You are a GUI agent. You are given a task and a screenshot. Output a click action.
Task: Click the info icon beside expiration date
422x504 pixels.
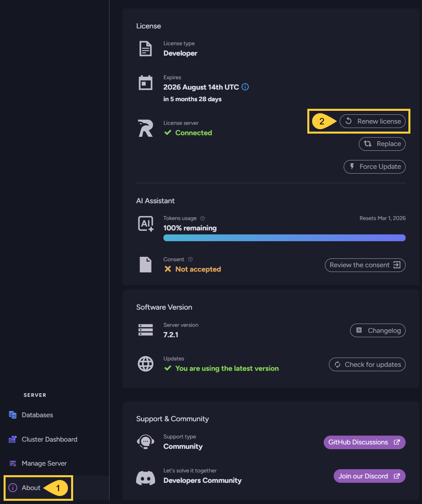(245, 87)
